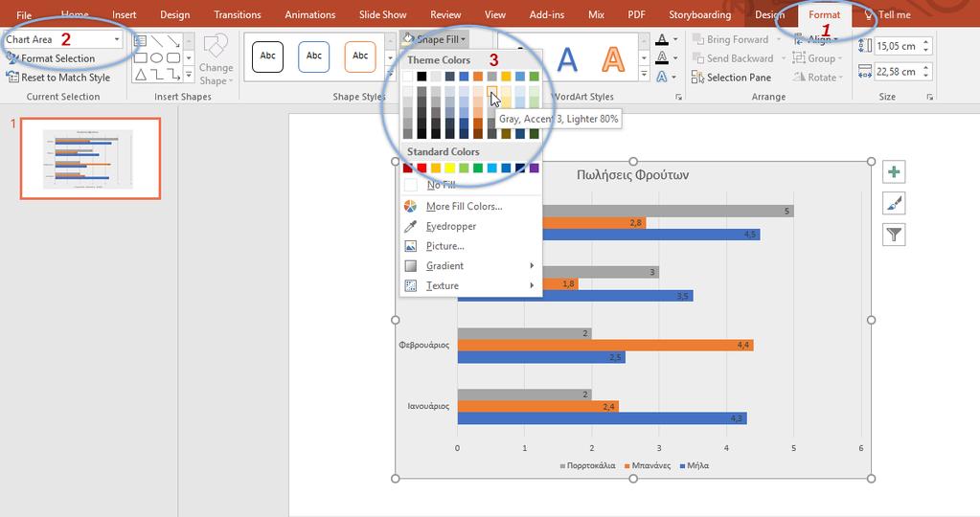Image resolution: width=980 pixels, height=517 pixels.
Task: Select the rounded rectangle shape
Action: 173,58
